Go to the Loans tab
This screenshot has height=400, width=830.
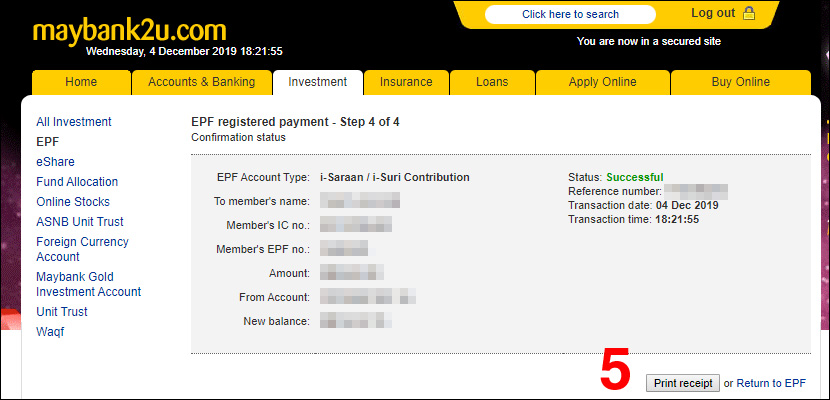491,82
